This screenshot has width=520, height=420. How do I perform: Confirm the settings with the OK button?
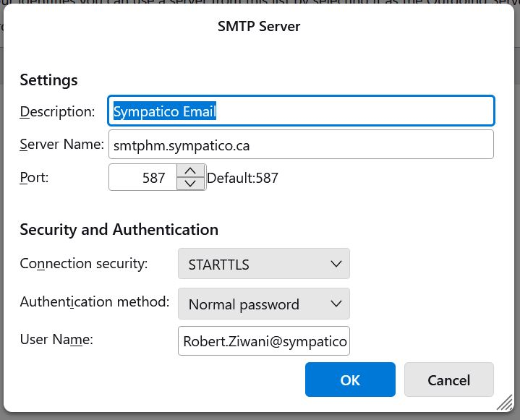[x=350, y=380]
